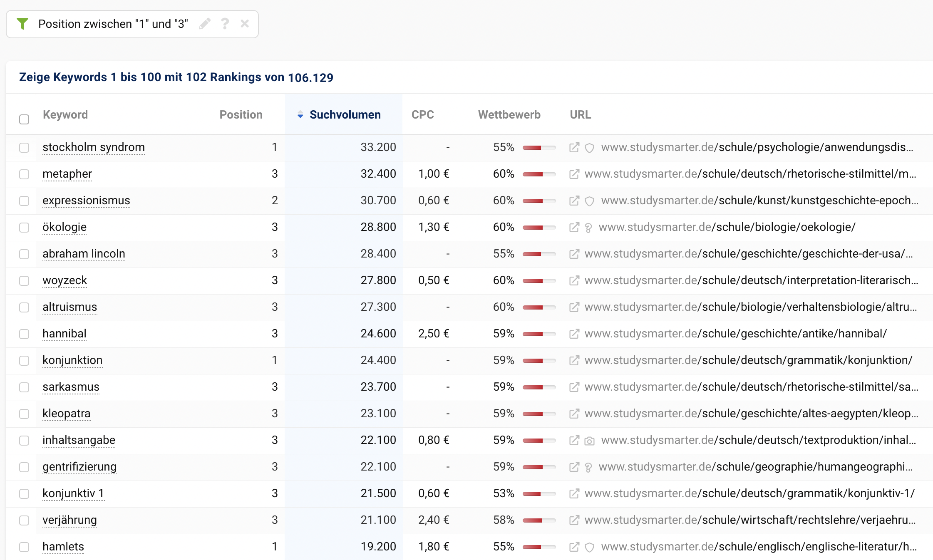This screenshot has width=933, height=560.
Task: Edit the position filter with pencil icon
Action: click(x=205, y=24)
